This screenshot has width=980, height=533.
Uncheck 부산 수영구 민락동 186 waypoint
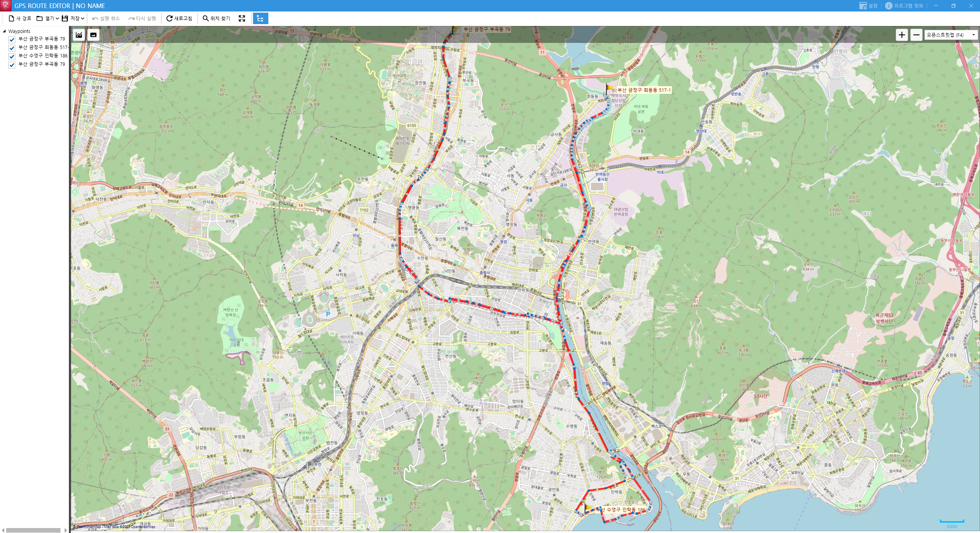point(12,56)
